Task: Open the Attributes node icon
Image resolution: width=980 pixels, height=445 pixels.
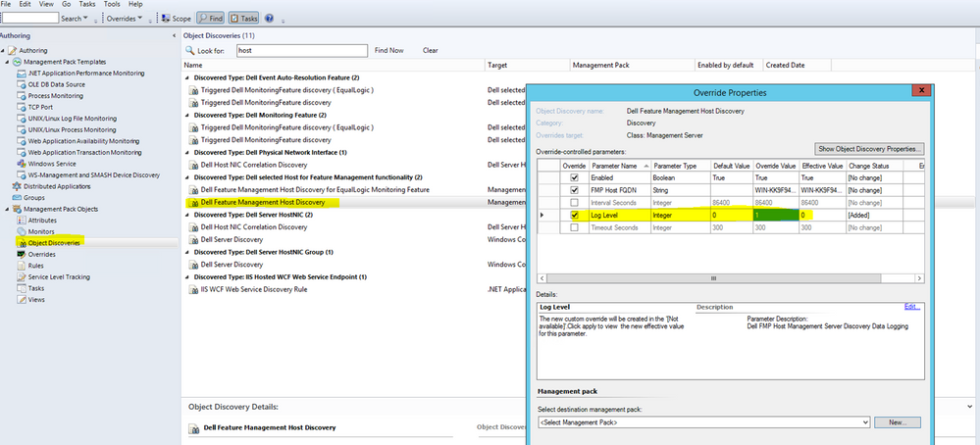Action: coord(22,221)
